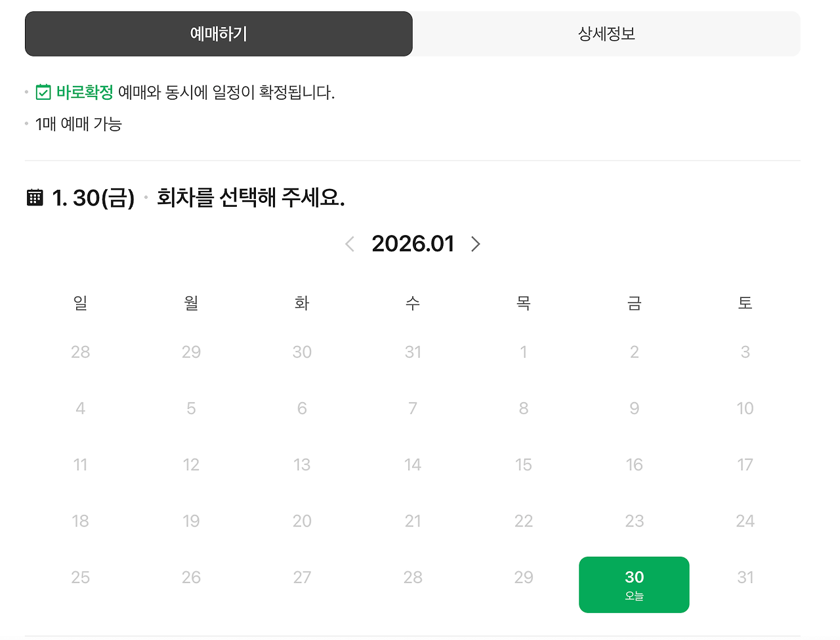Select January 8 under 목 column
The width and height of the screenshot is (840, 640).
pos(523,408)
